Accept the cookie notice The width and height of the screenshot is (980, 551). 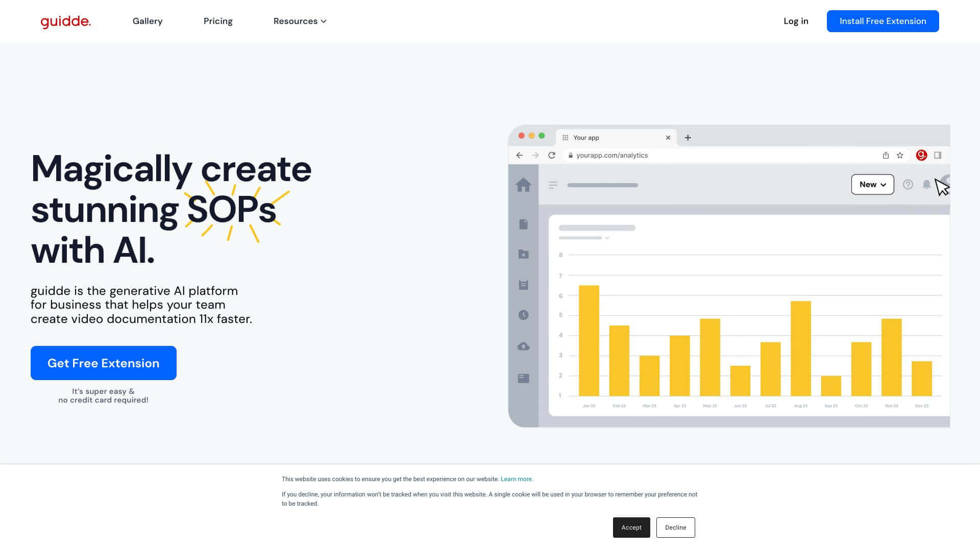[x=631, y=527]
